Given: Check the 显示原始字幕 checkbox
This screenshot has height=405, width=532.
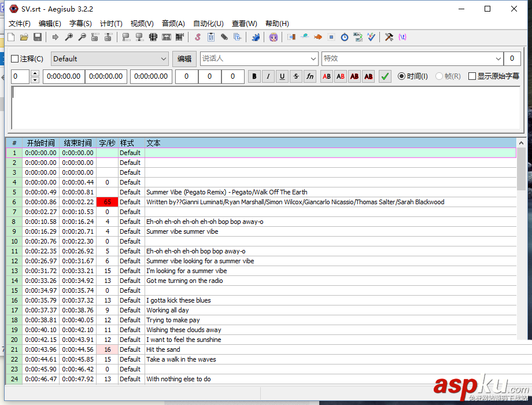Looking at the screenshot, I should (x=472, y=76).
